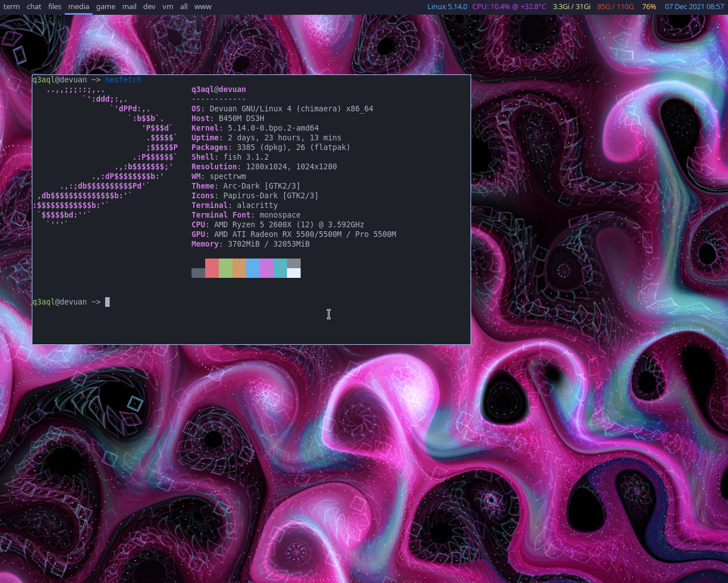Click the OS line Devuan GNU/Linux 4
Image resolution: width=728 pixels, height=583 pixels.
coord(282,109)
